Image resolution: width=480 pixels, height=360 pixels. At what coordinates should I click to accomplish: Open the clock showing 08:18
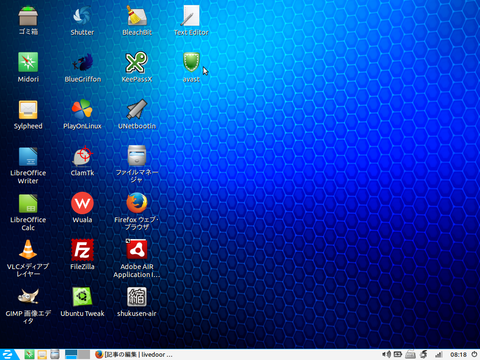(x=458, y=355)
